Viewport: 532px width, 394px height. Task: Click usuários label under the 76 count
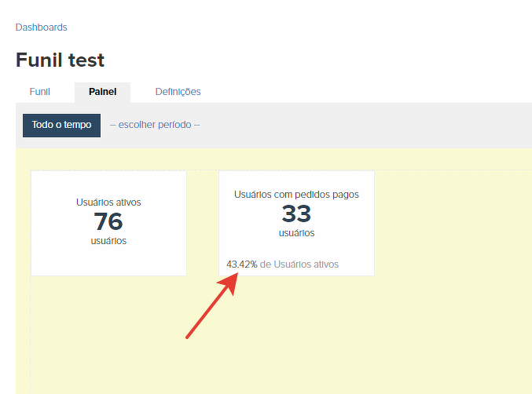click(x=108, y=241)
